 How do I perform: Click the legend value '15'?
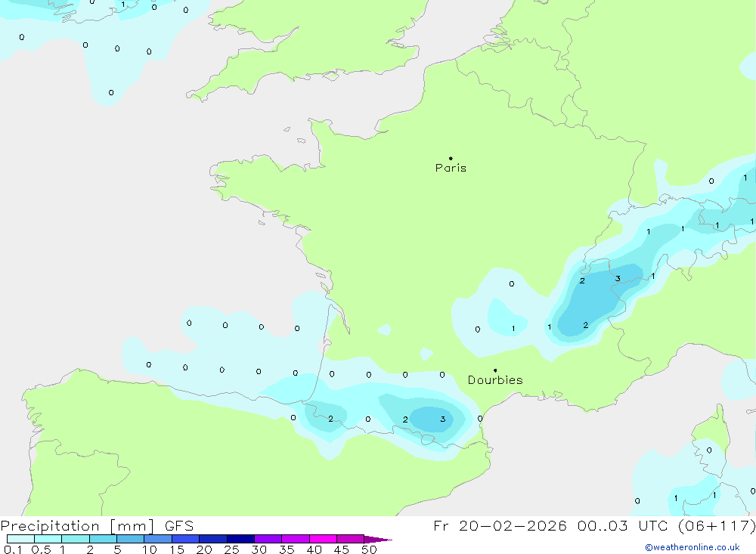(x=177, y=549)
